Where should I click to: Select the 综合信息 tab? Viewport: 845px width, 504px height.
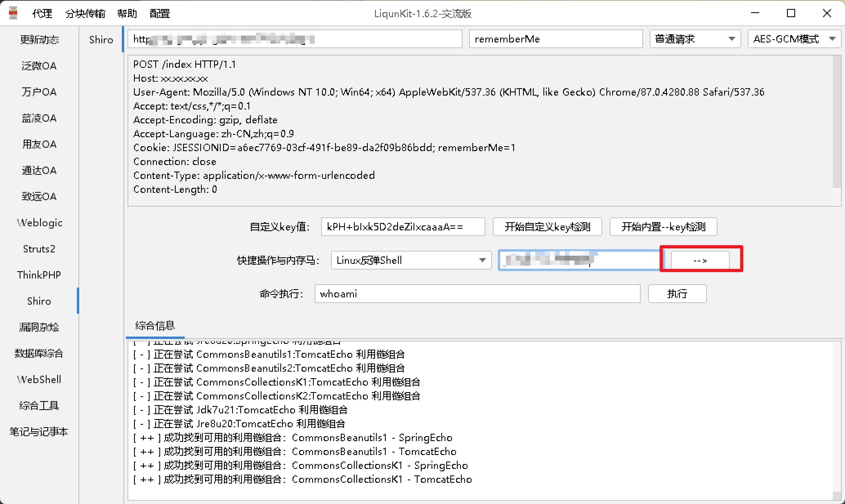click(155, 326)
